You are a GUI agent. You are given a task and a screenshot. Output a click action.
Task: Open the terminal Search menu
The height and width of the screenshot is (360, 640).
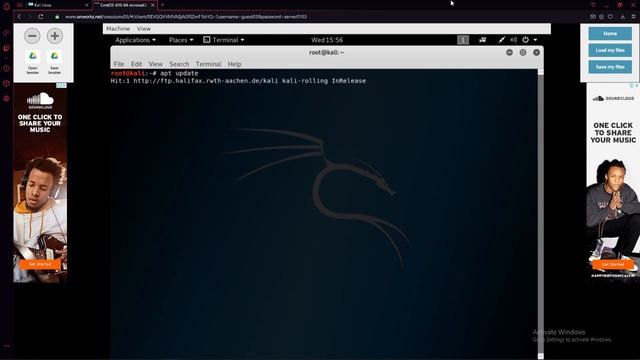click(x=179, y=64)
